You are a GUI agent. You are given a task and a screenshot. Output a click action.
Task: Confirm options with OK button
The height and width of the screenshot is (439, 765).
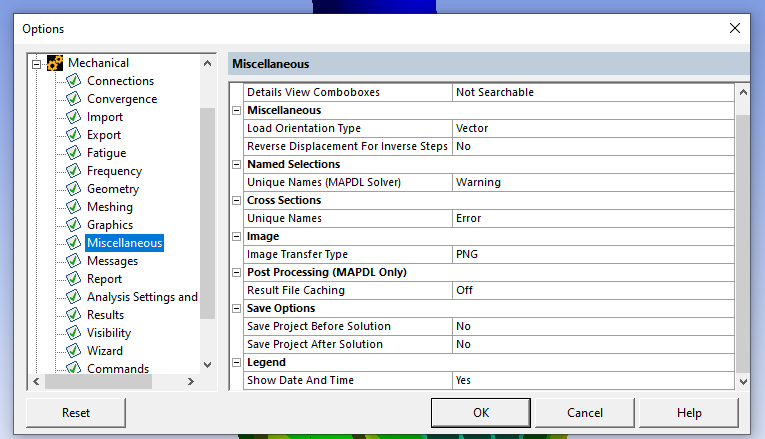481,413
